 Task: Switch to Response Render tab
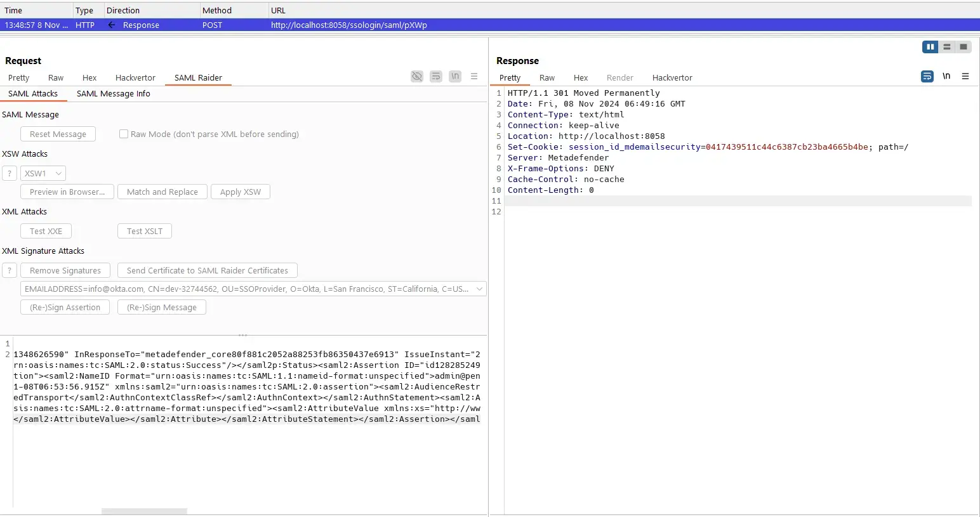tap(620, 77)
